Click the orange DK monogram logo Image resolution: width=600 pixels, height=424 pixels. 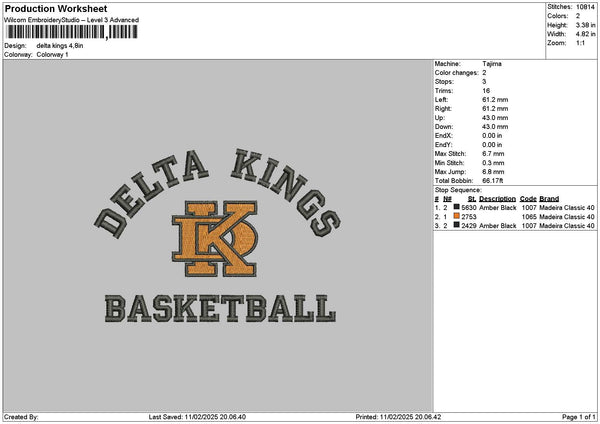(x=215, y=239)
